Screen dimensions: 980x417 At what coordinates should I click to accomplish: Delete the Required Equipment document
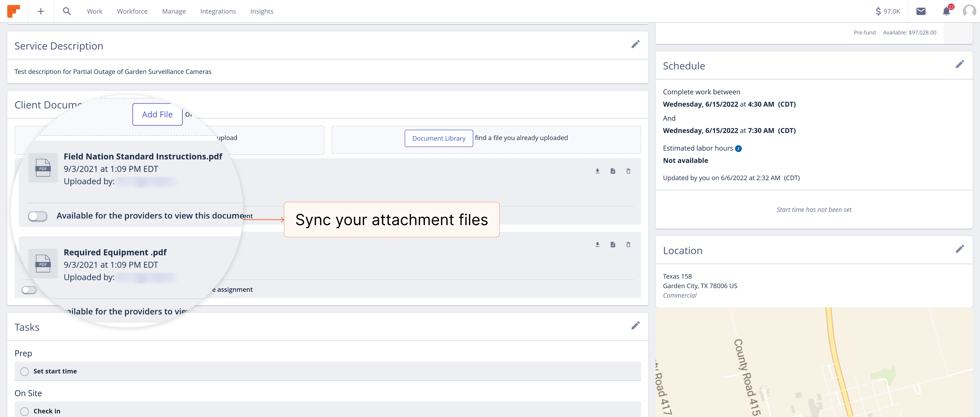click(628, 245)
